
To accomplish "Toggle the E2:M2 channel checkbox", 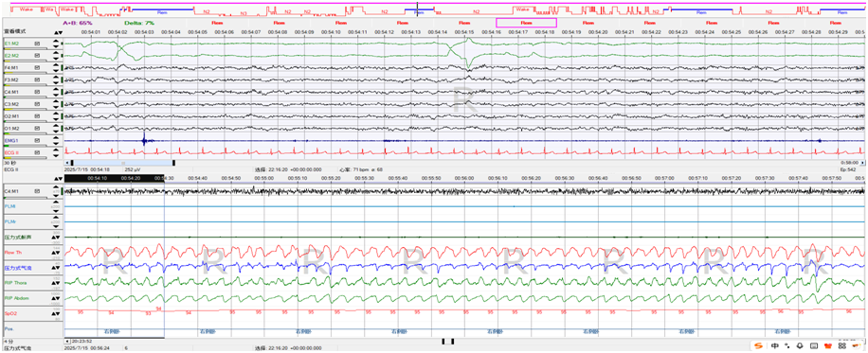I will [x=37, y=55].
